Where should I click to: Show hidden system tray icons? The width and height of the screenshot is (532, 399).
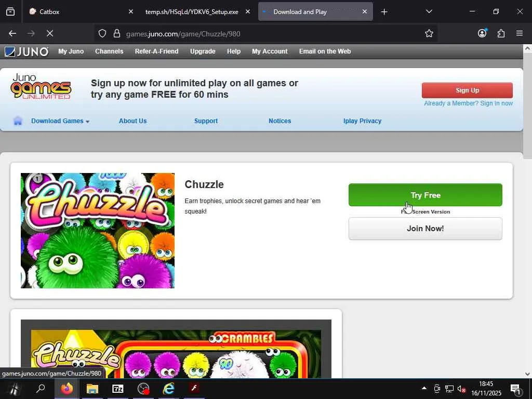pos(424,388)
